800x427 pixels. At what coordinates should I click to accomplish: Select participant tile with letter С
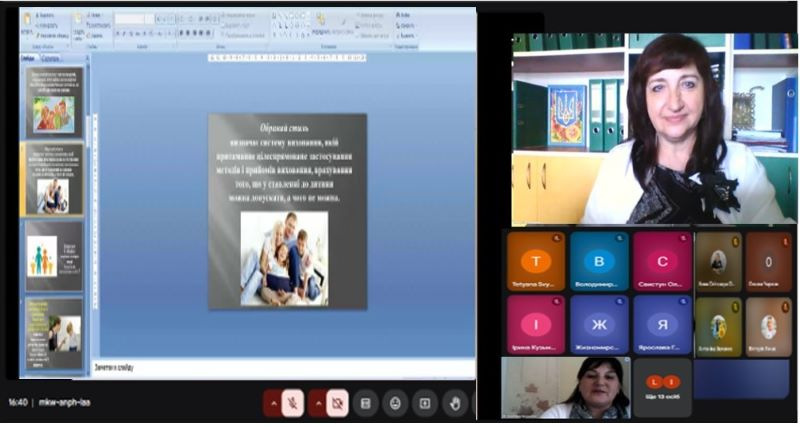click(662, 262)
